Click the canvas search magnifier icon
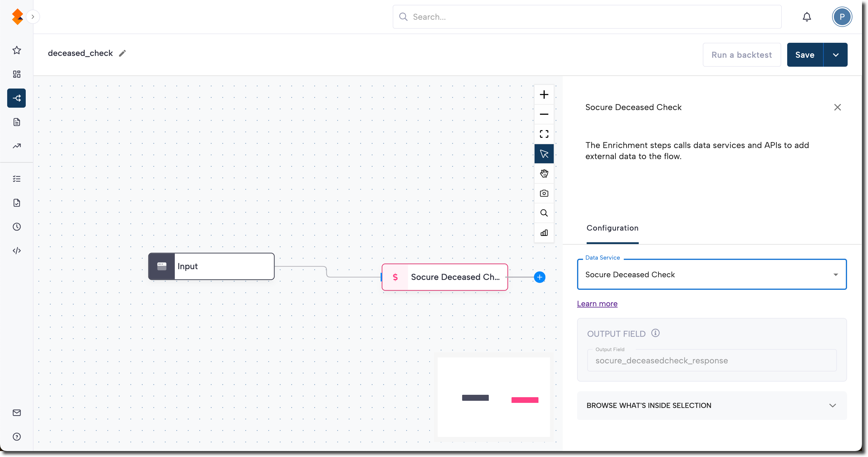 pos(544,213)
